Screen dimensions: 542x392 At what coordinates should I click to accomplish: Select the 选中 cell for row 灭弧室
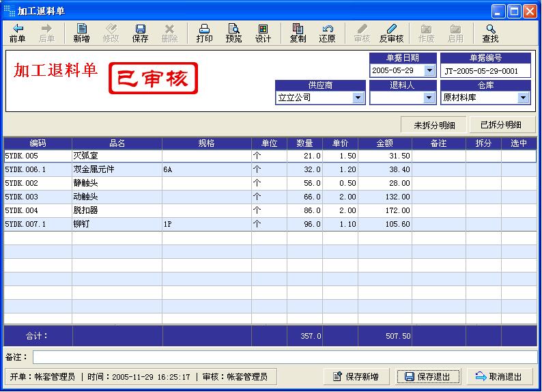tap(519, 156)
